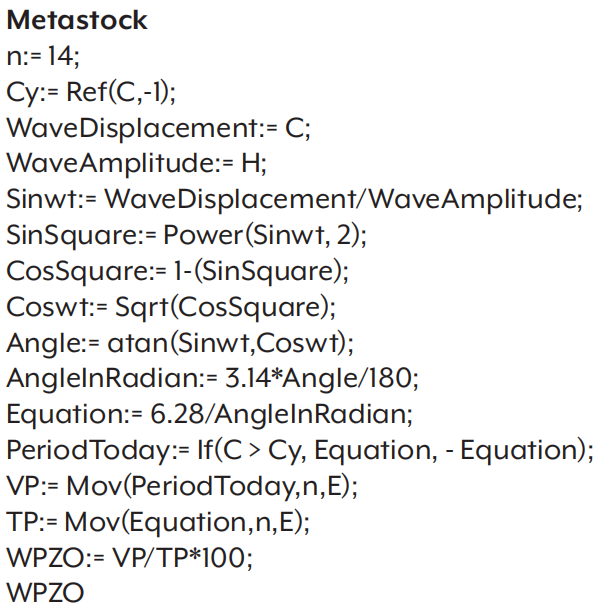Click the Coswt:= Sqrt(CosSquare) line
601x612 pixels.
pos(171,307)
